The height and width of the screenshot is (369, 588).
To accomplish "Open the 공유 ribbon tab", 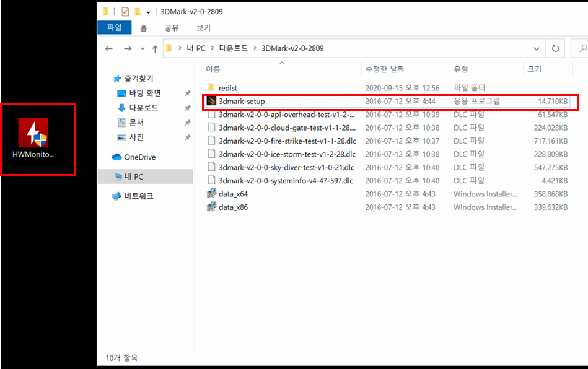I will (172, 28).
